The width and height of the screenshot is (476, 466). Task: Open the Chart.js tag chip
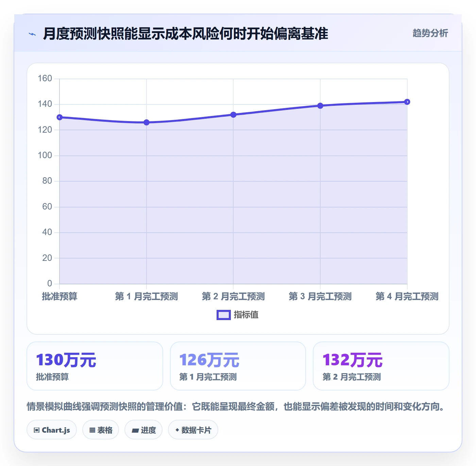pyautogui.click(x=52, y=430)
